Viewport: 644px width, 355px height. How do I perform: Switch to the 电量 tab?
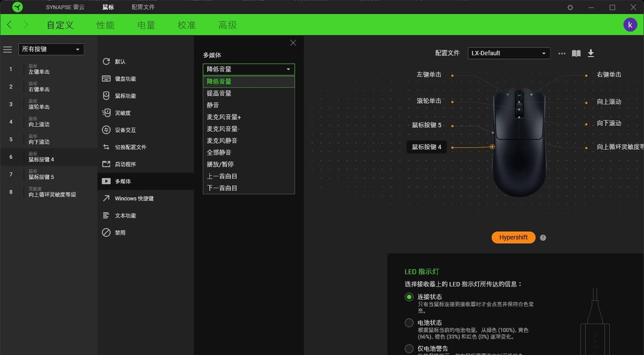pyautogui.click(x=146, y=25)
